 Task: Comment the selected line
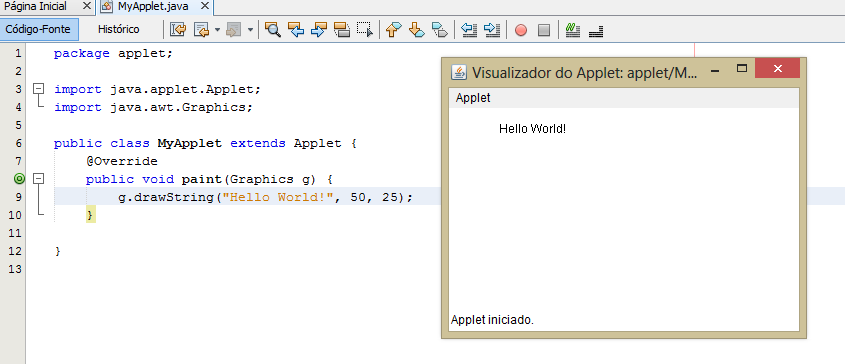[572, 30]
